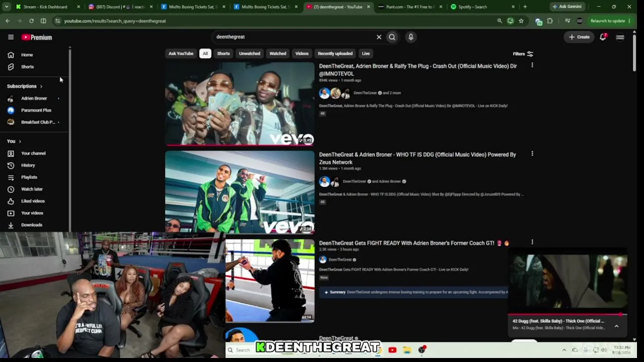
Task: Select the All filter chip
Action: 205,53
